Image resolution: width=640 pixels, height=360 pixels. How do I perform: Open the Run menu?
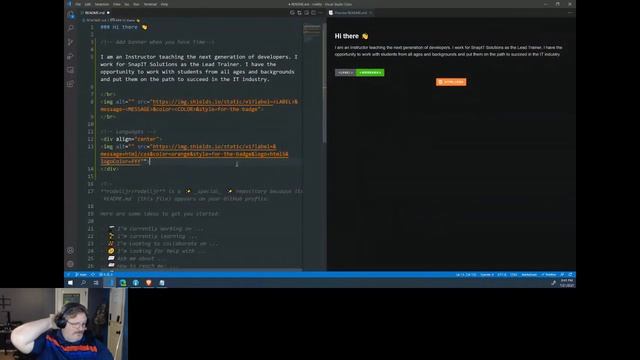tap(136, 4)
